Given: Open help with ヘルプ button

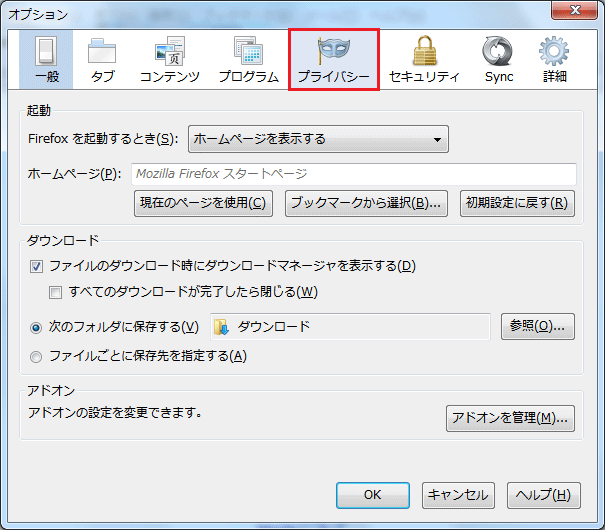Looking at the screenshot, I should tap(543, 495).
